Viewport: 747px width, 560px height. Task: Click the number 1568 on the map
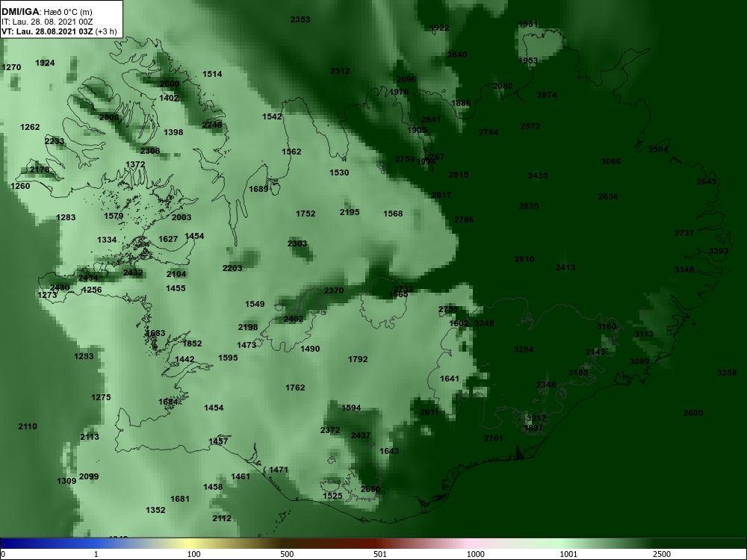tap(393, 214)
